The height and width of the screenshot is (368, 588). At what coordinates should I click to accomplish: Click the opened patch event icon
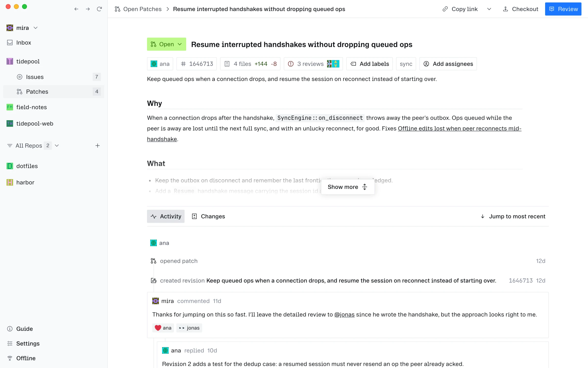point(153,261)
